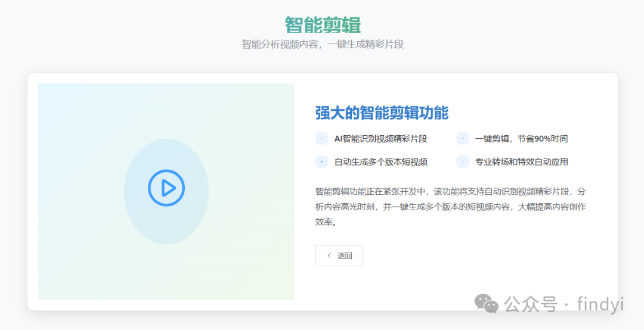Viewport: 644px width, 330px height.
Task: Click icon beside 自动生成多个版本短视频
Action: pos(321,161)
